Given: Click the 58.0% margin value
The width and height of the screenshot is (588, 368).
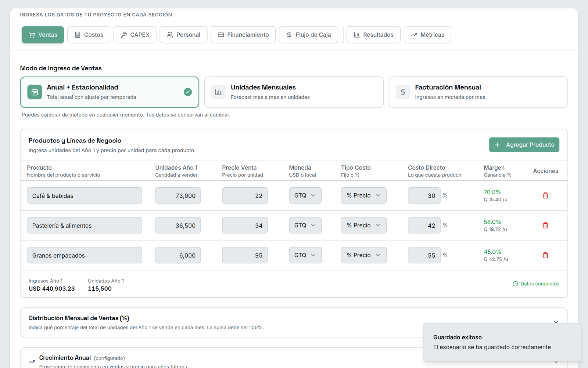Looking at the screenshot, I should pos(492,222).
